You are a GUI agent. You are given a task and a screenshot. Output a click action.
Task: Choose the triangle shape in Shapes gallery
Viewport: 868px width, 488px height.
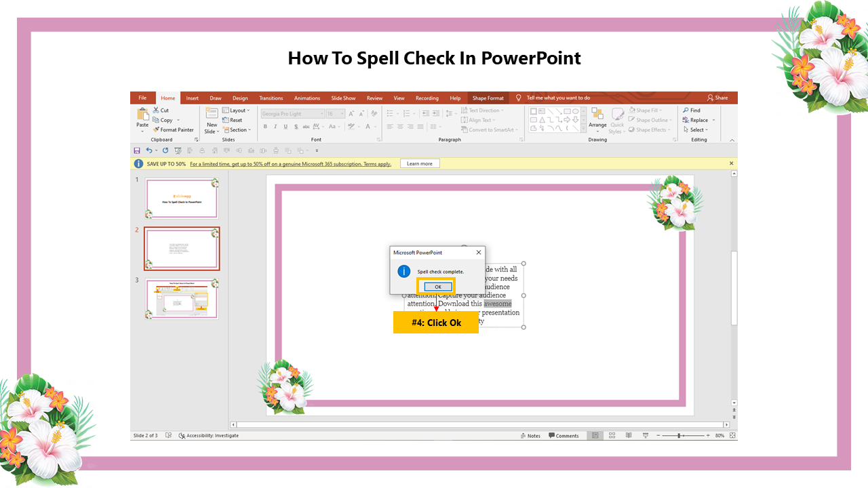542,120
